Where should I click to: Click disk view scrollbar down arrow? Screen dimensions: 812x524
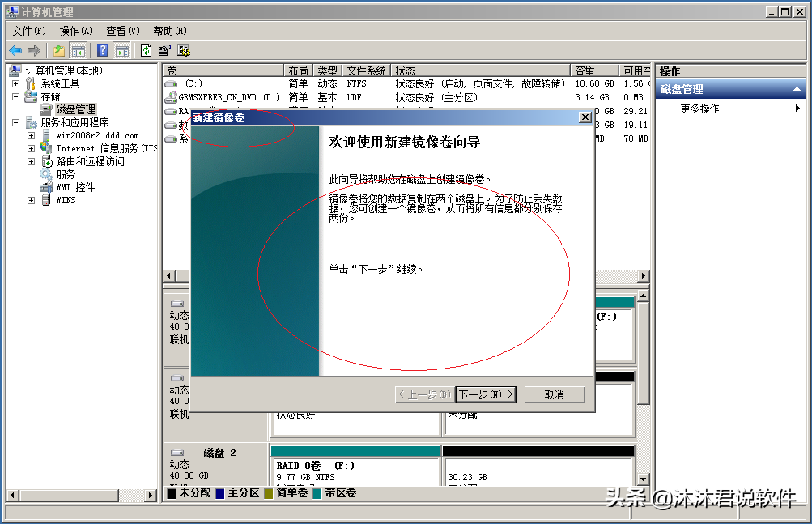click(643, 479)
